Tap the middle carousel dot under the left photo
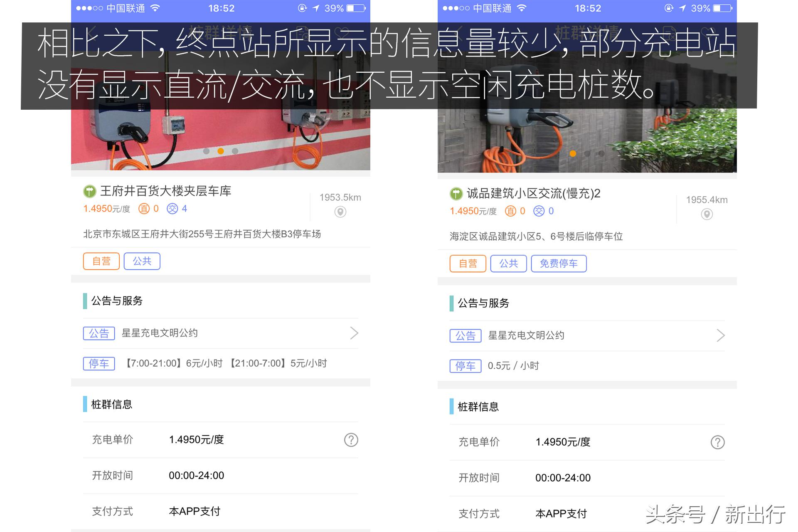798x532 pixels. coord(221,151)
